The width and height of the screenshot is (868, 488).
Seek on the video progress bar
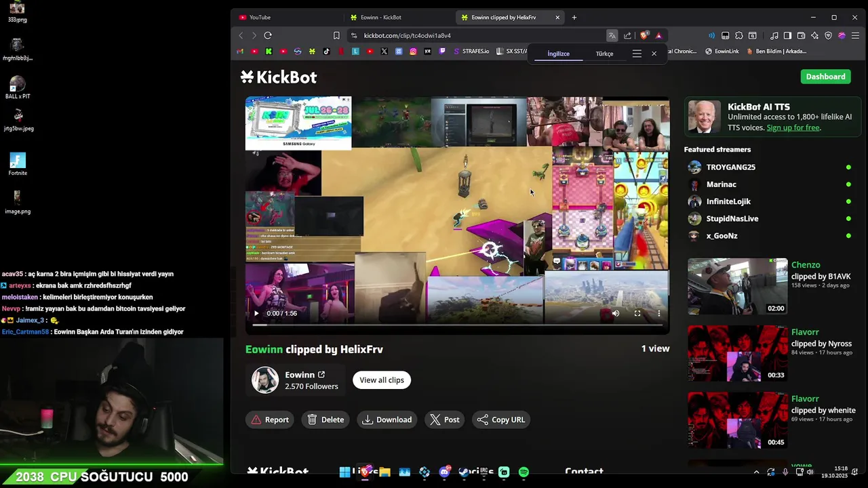458,325
